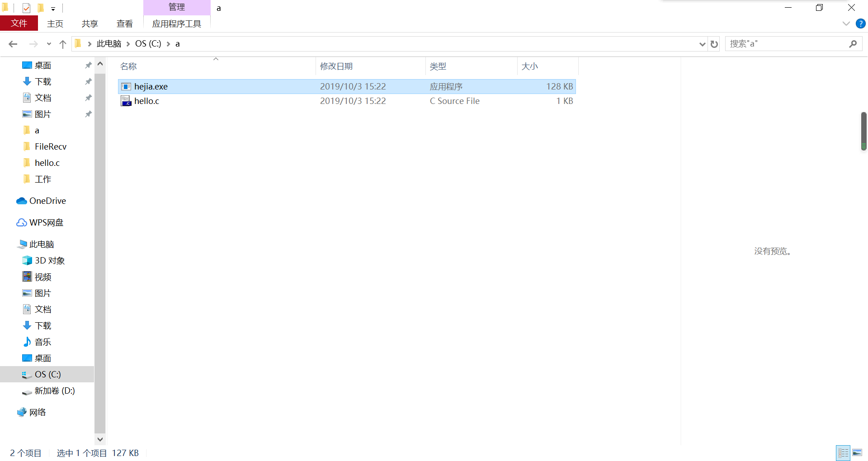Click the 视频 film icon
This screenshot has width=868, height=461.
(27, 277)
